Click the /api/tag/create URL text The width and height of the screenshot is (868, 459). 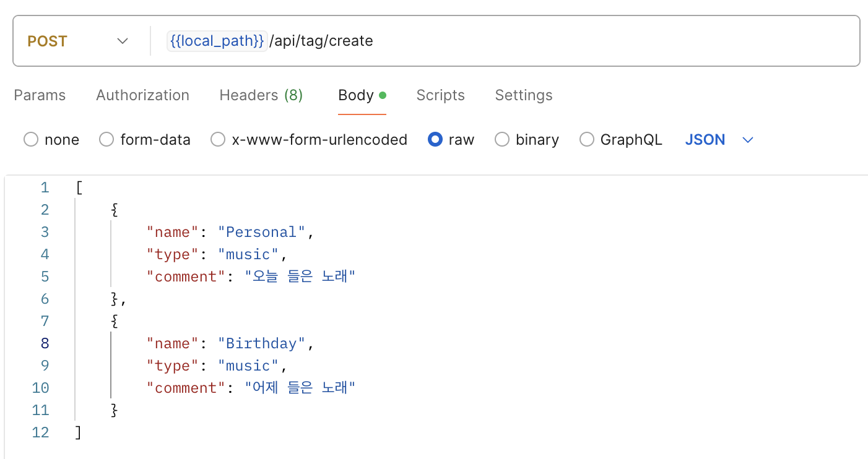pyautogui.click(x=321, y=41)
